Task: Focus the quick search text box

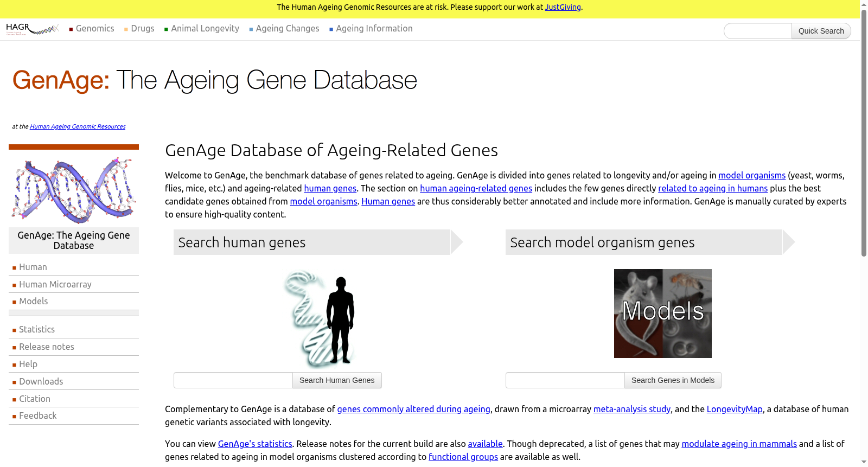Action: coord(758,31)
